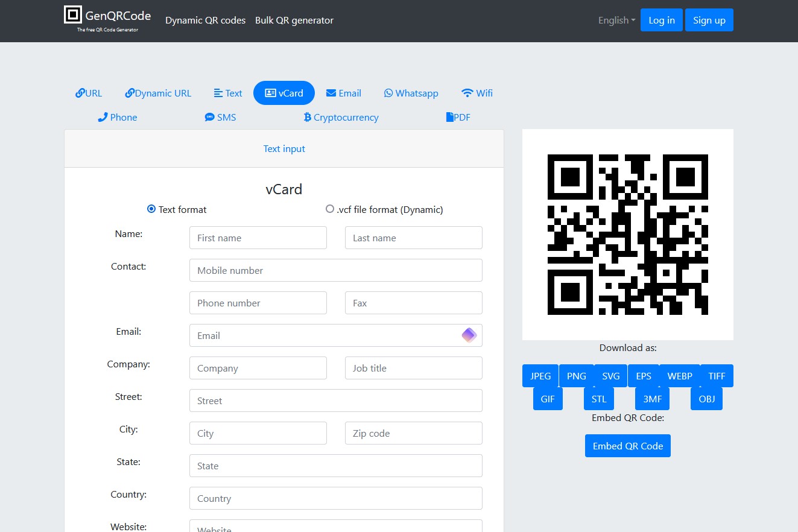Focus the Zip code field
The width and height of the screenshot is (798, 532).
(x=414, y=433)
